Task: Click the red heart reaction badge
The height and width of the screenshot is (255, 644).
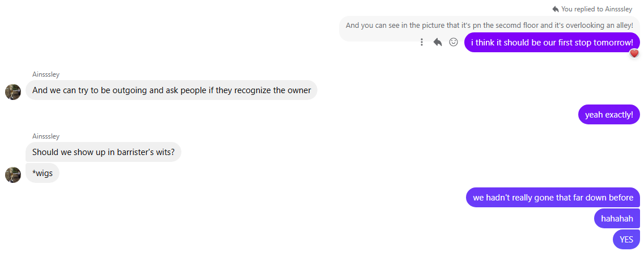Action: coord(634,53)
